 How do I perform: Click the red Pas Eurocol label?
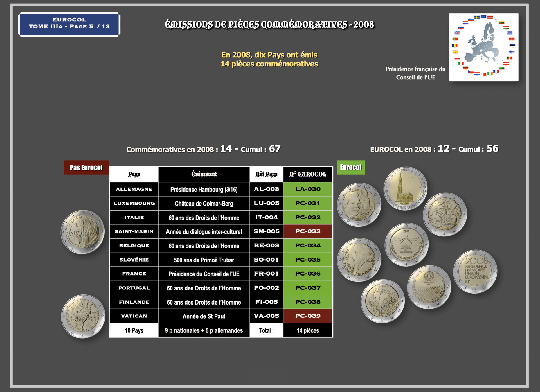click(86, 168)
